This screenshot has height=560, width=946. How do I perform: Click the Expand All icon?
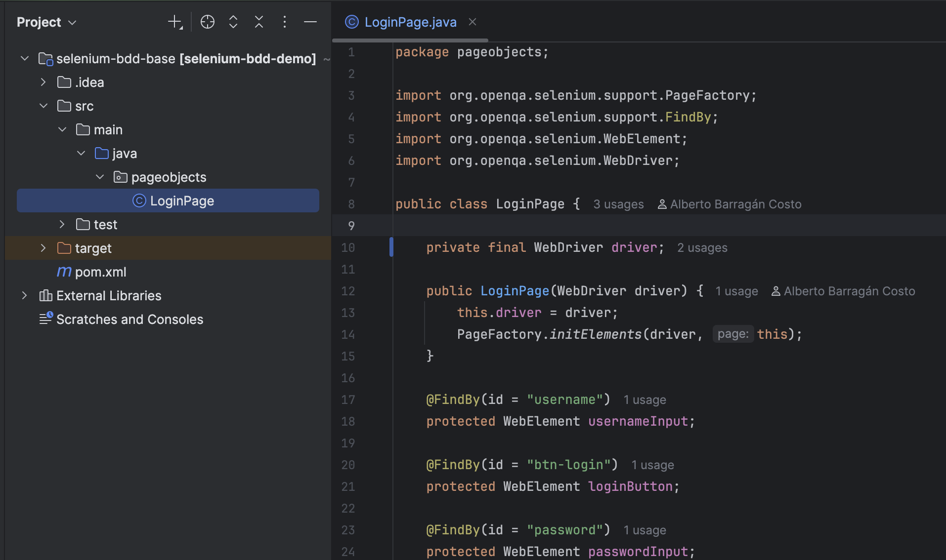(x=233, y=22)
